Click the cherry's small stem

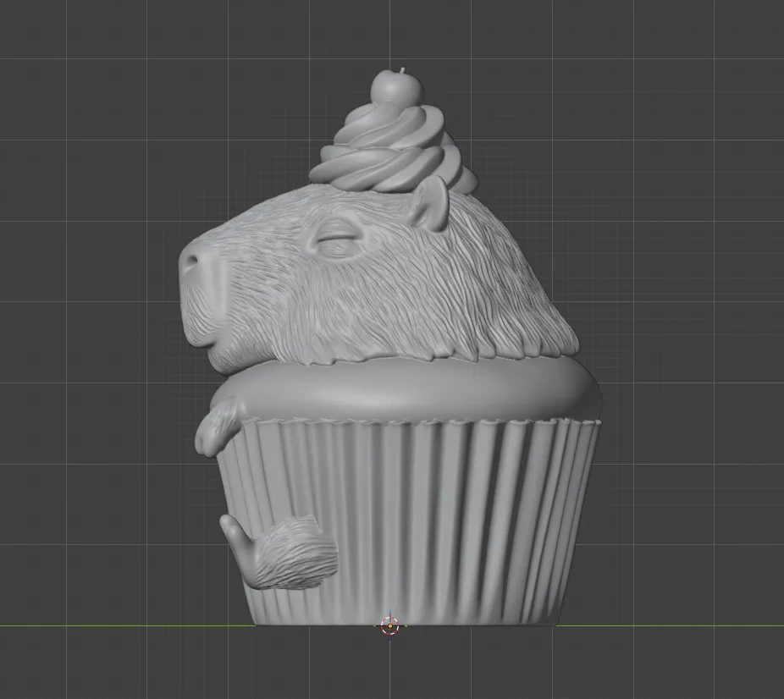coord(402,69)
